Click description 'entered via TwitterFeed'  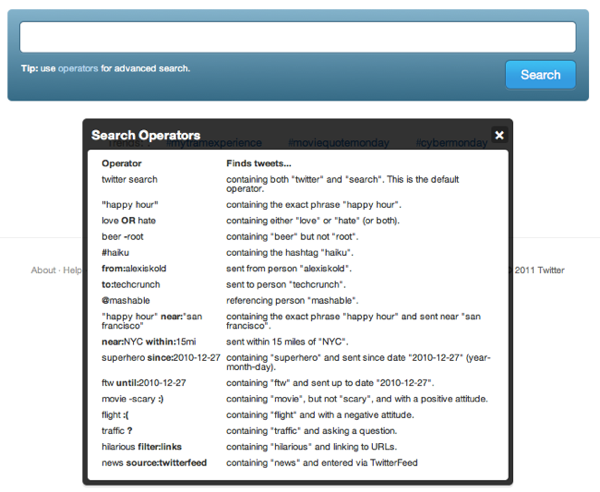pyautogui.click(x=322, y=463)
